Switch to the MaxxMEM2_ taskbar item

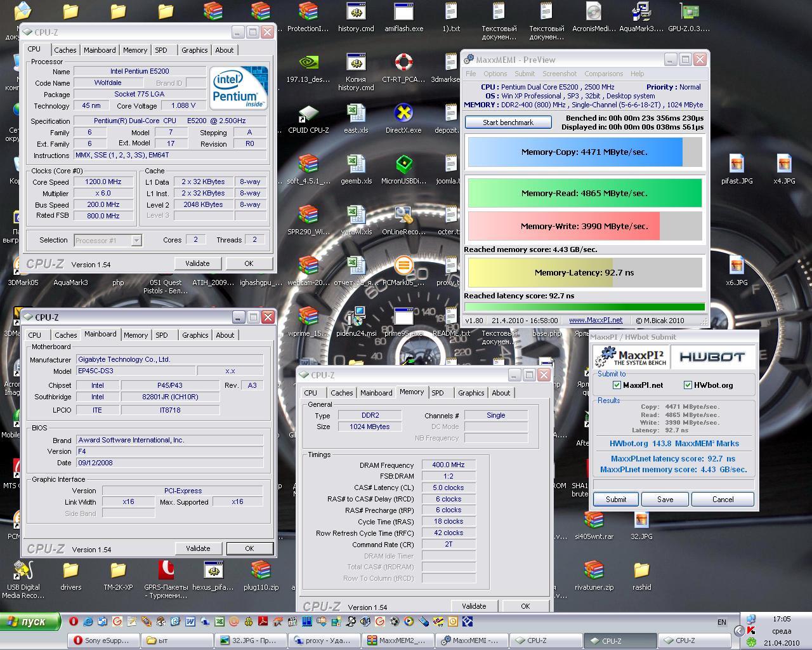point(399,640)
